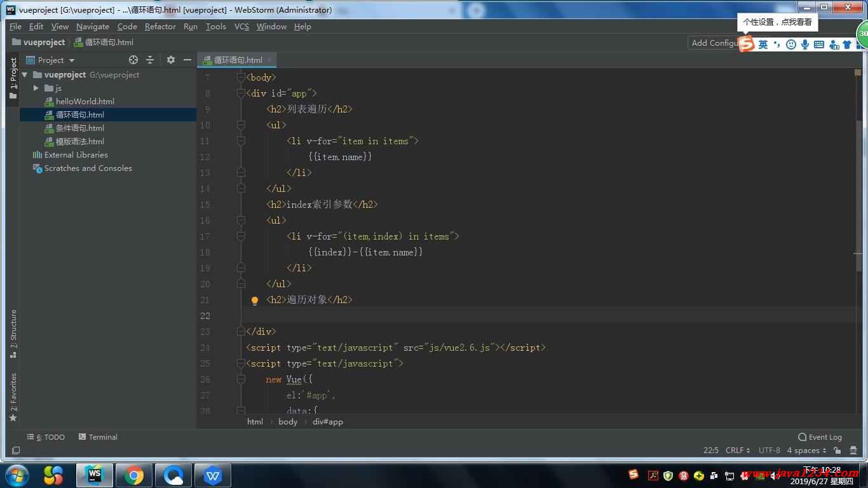The image size is (868, 488).
Task: Open the Event Log
Action: (820, 437)
